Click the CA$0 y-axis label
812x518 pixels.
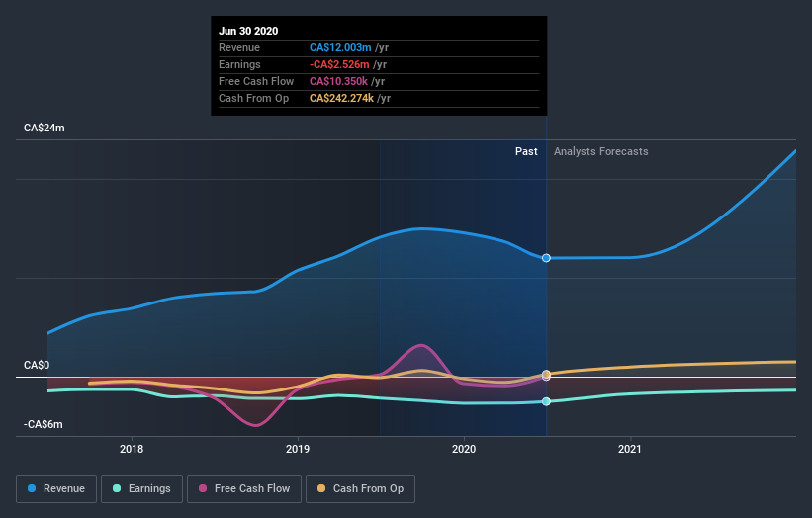point(37,365)
